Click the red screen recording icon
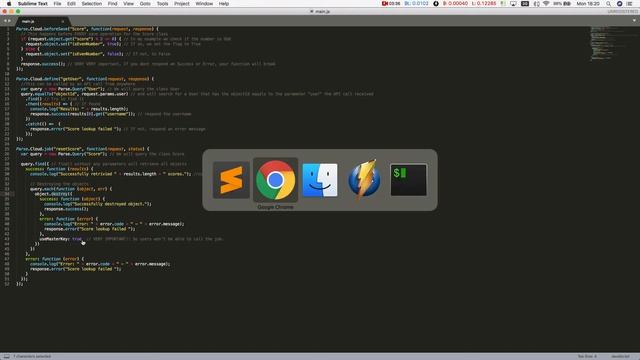 [384, 4]
